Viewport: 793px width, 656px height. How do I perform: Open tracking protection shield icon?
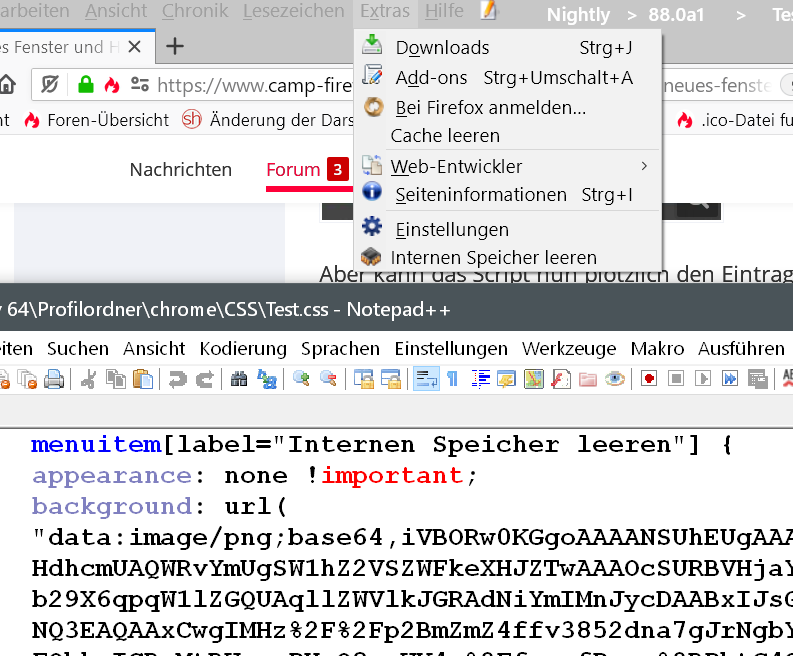50,84
